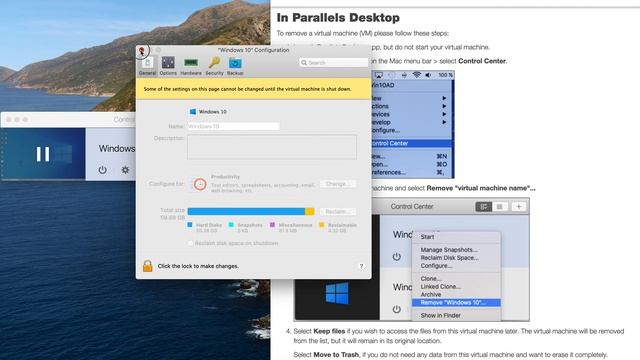Choose Archive in the context menu
Screen dimensions: 640x360
pyautogui.click(x=431, y=294)
